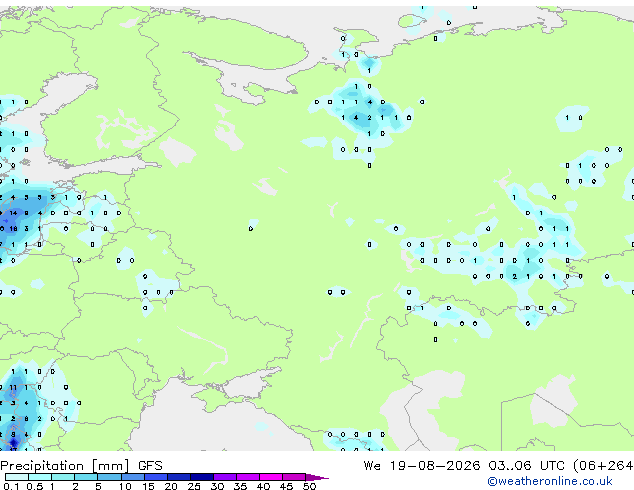
Task: Open the weatheronline.co.uk link
Action: [x=550, y=481]
